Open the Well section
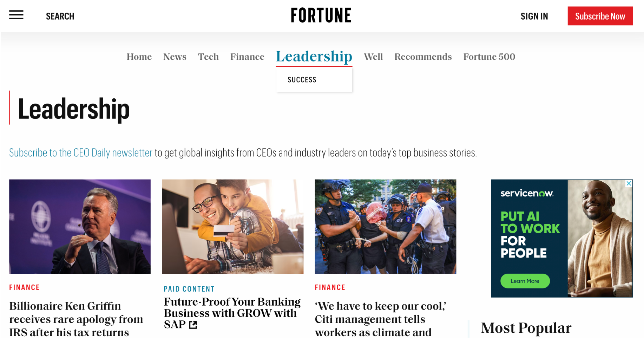The width and height of the screenshot is (644, 338). (x=373, y=57)
